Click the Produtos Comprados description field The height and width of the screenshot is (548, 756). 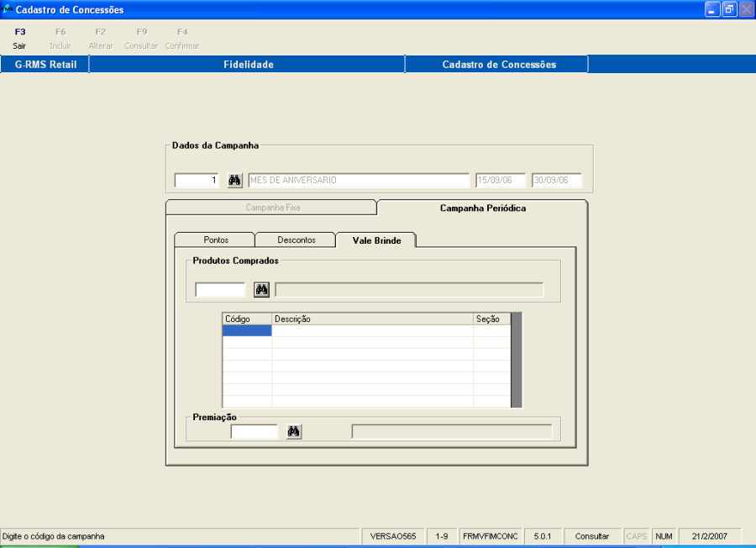pyautogui.click(x=409, y=290)
